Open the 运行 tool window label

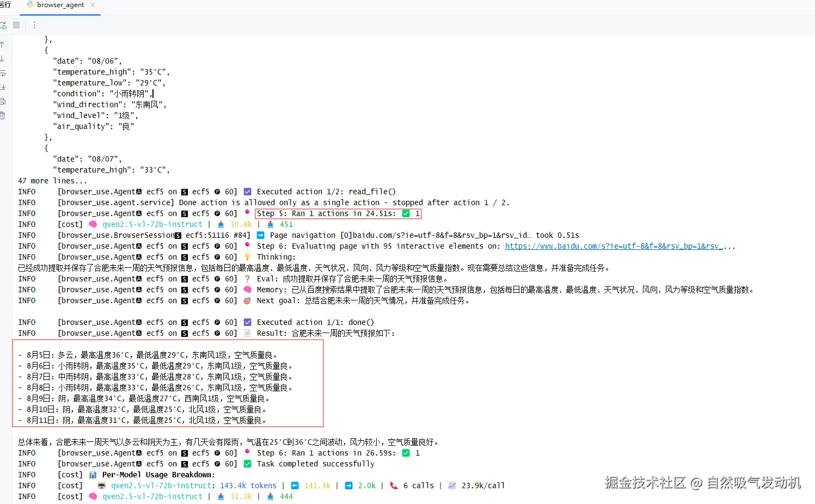[5, 4]
